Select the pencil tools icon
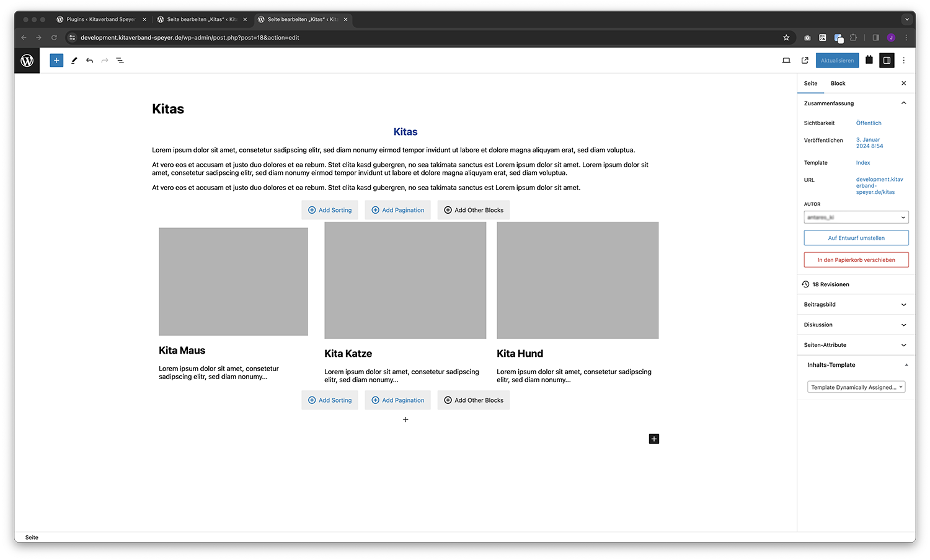This screenshot has width=930, height=560. (74, 61)
